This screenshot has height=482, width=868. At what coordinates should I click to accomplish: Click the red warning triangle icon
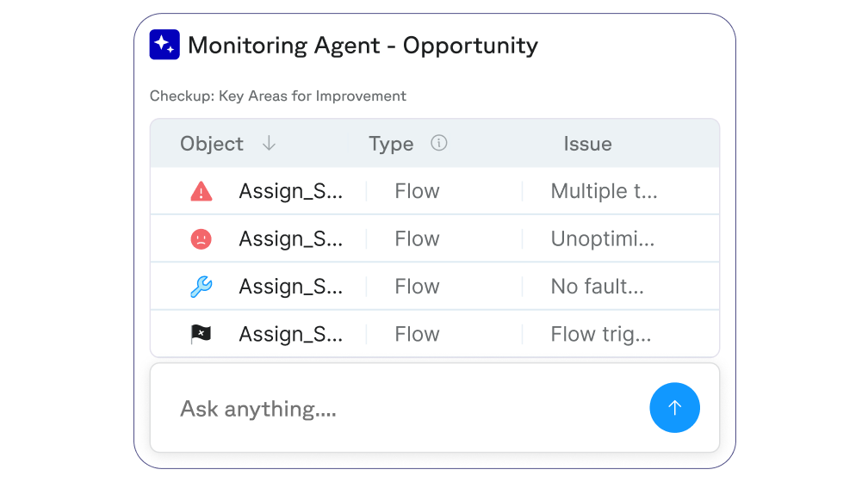pyautogui.click(x=201, y=192)
